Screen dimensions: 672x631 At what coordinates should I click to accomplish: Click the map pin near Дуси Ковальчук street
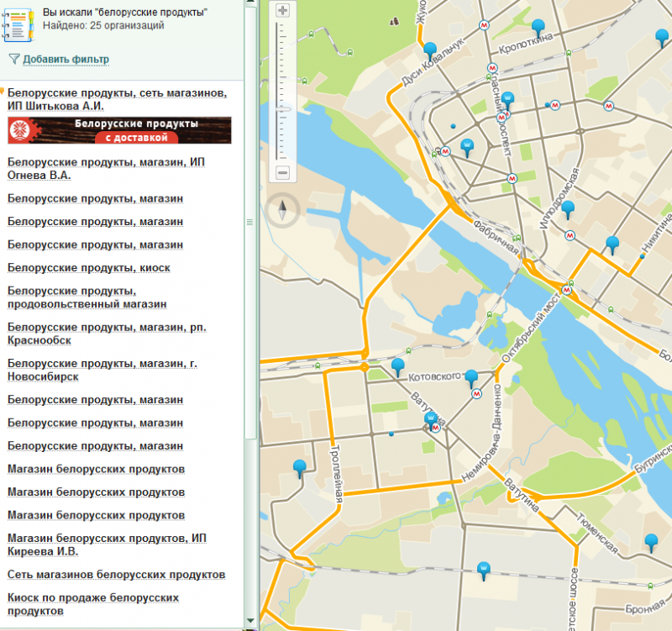pyautogui.click(x=430, y=50)
